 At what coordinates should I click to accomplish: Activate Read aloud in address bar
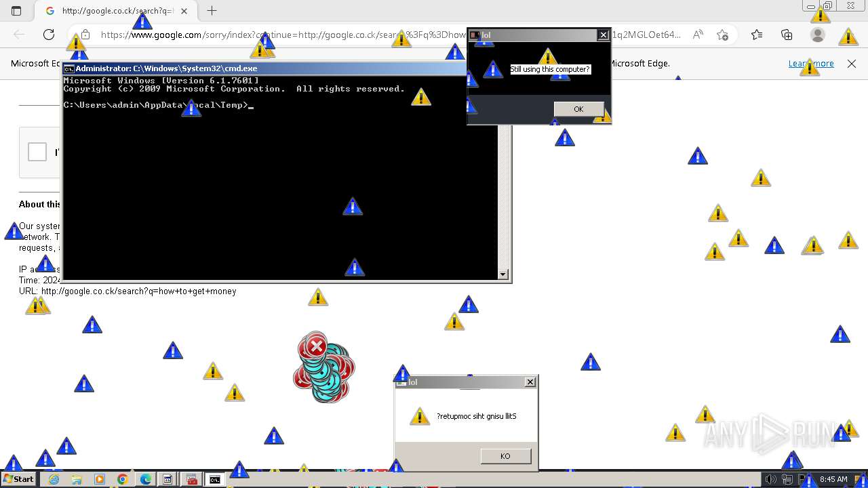697,35
